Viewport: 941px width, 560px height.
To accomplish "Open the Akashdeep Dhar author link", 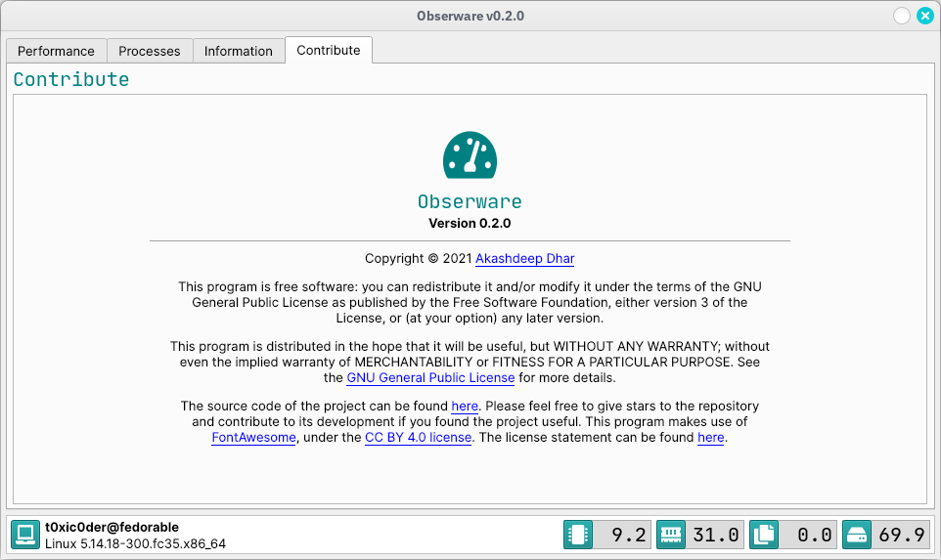I will tap(524, 258).
